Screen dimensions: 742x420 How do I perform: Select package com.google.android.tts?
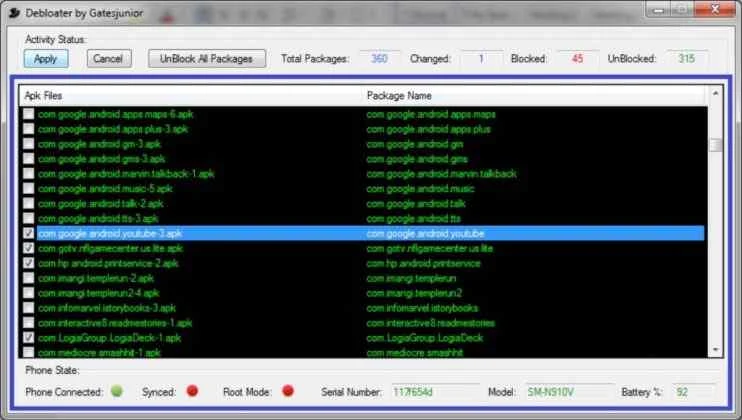click(414, 218)
